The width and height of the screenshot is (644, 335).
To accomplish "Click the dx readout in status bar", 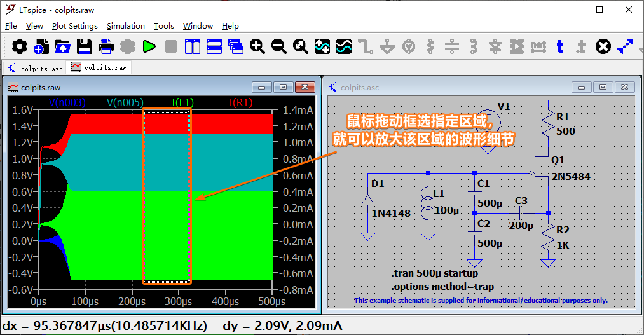I will (105, 325).
